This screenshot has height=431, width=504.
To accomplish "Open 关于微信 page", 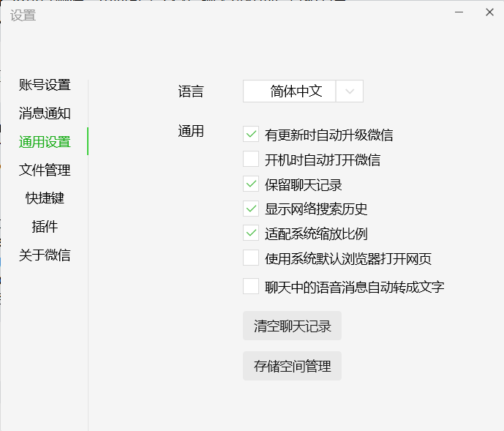I will pos(45,255).
